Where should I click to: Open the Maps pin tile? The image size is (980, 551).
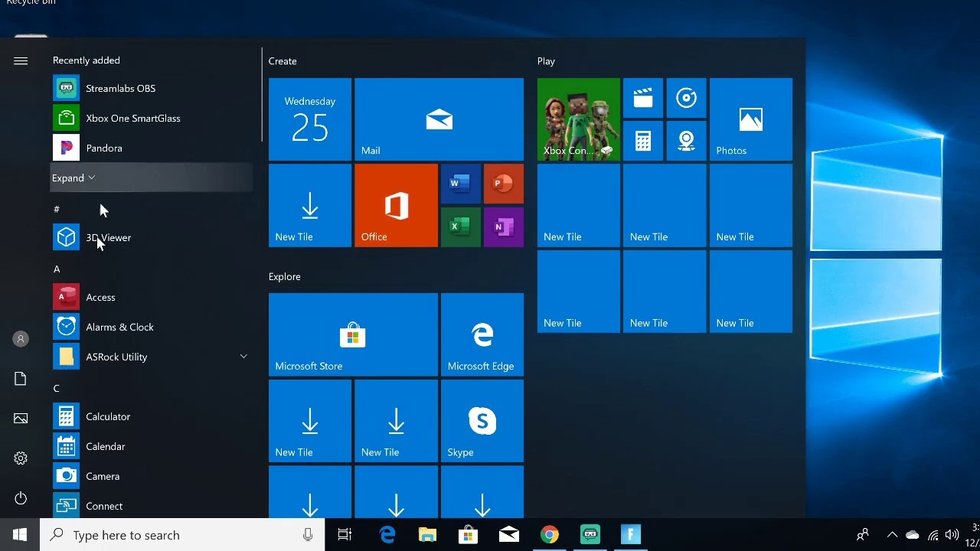coord(686,141)
